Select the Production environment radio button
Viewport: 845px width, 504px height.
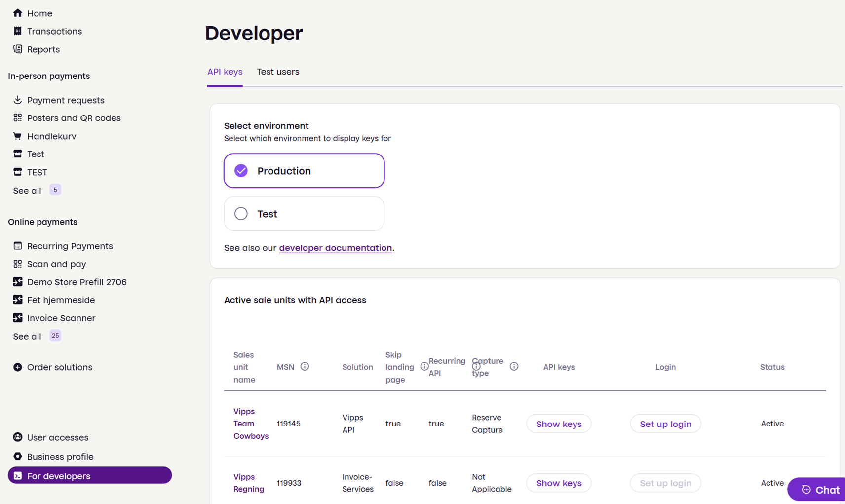[304, 170]
